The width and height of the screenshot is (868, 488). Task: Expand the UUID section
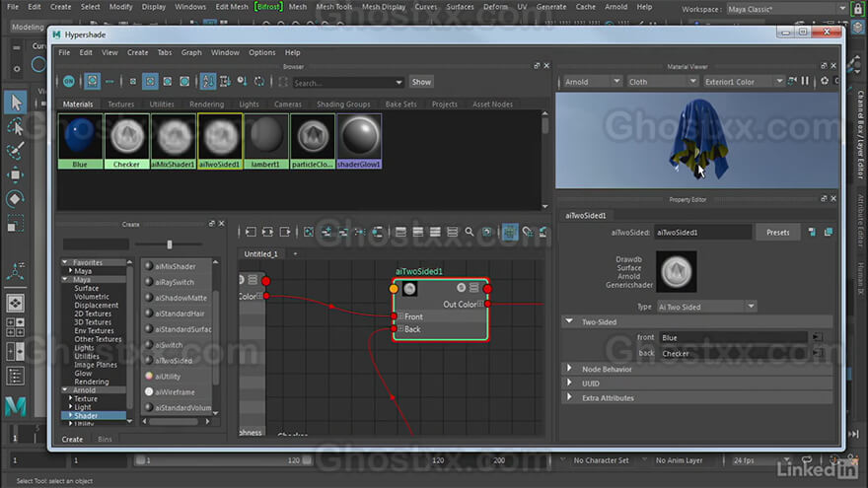pos(569,383)
